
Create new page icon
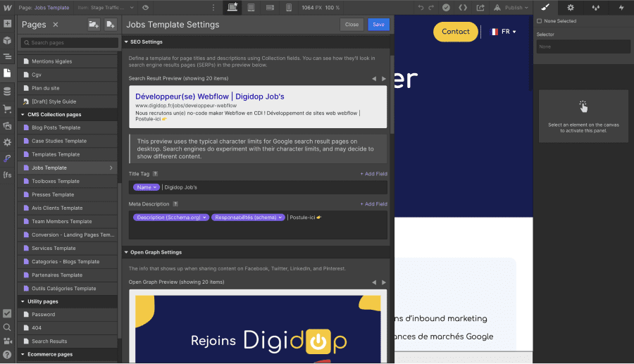[x=111, y=25]
